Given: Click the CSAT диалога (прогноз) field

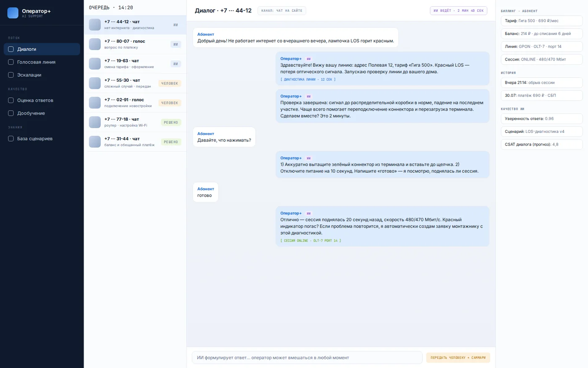Looking at the screenshot, I should tap(542, 144).
